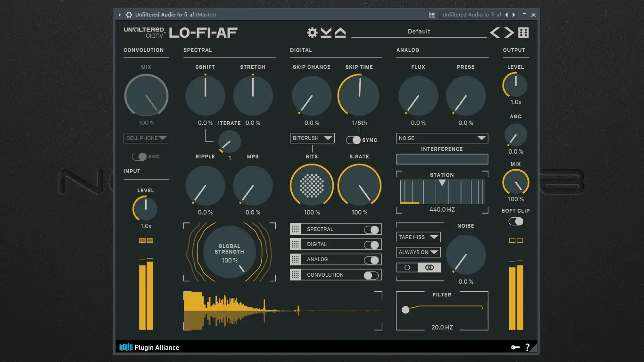This screenshot has width=644, height=362.
Task: Click the Unfiltered Audio logo
Action: pos(144,32)
